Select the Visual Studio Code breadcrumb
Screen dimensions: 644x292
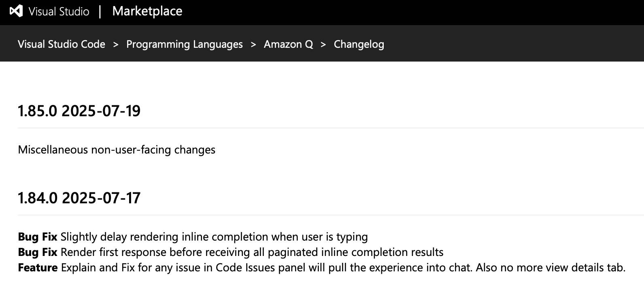pos(62,44)
